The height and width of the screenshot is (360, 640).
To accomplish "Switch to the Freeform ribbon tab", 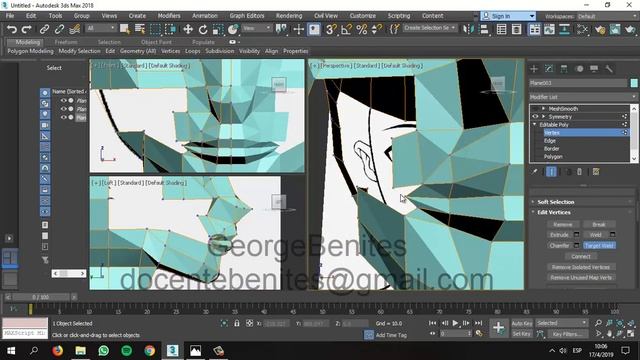I will pyautogui.click(x=66, y=42).
